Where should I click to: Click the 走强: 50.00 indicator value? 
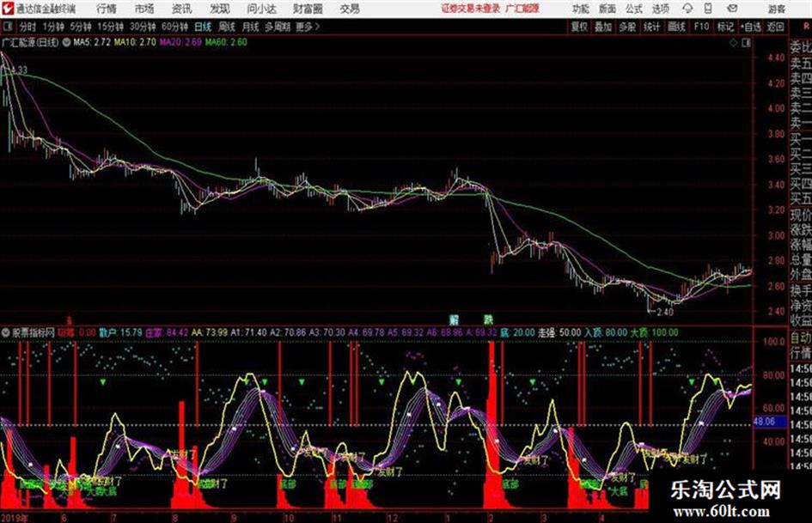coord(559,332)
